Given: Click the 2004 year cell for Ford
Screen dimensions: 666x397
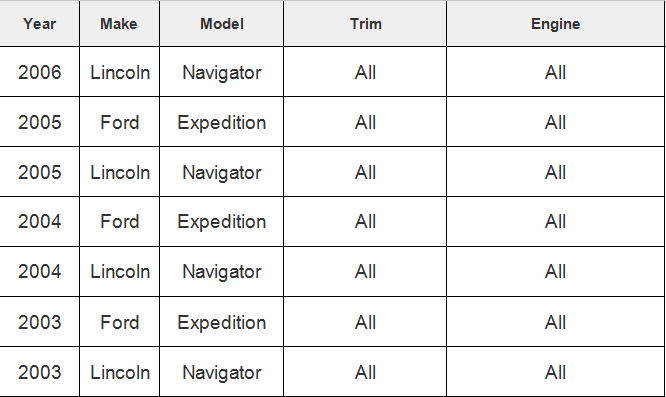Looking at the screenshot, I should [x=40, y=221].
